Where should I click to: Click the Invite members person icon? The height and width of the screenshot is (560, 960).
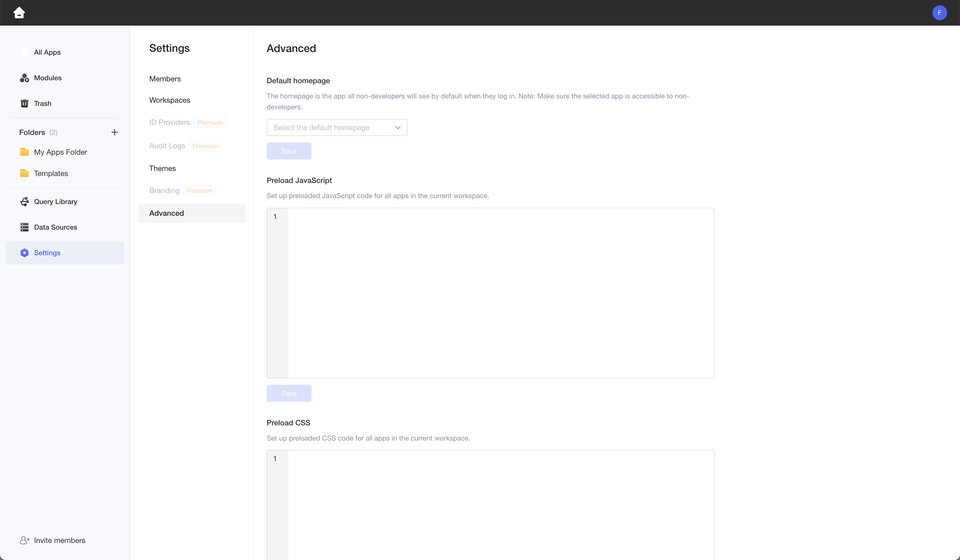24,540
